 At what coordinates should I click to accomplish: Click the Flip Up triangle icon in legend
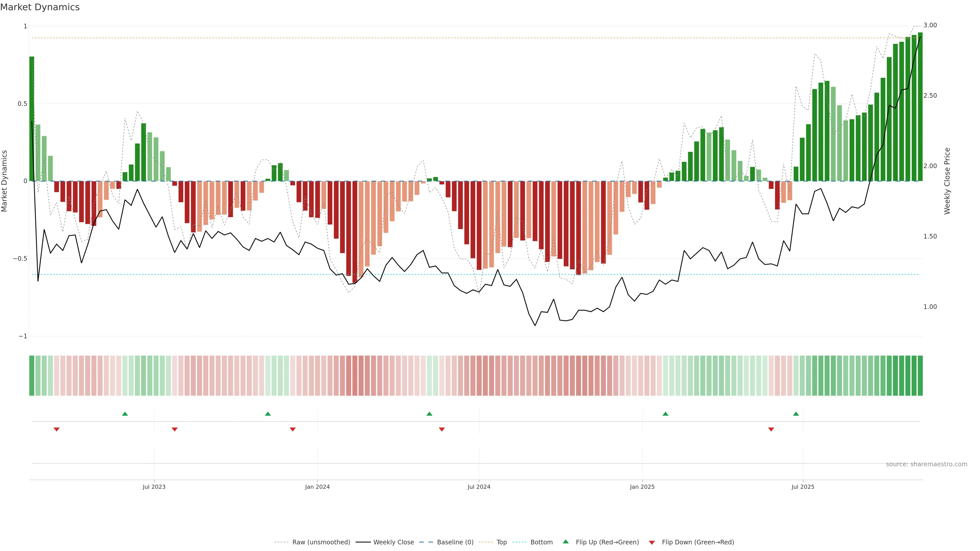(565, 542)
